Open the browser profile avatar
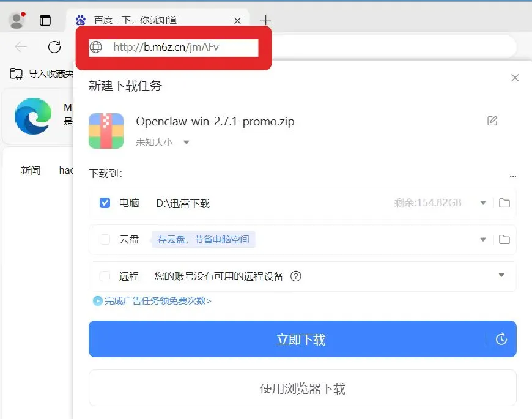The image size is (532, 419). pyautogui.click(x=17, y=20)
